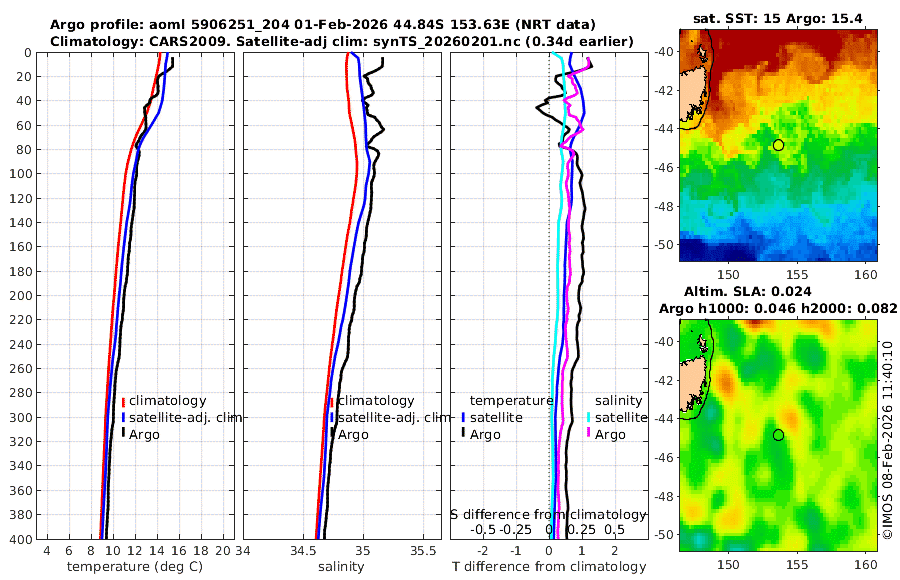Click red climatology legend swatch in temperature panel
The height and width of the screenshot is (580, 900).
(123, 401)
